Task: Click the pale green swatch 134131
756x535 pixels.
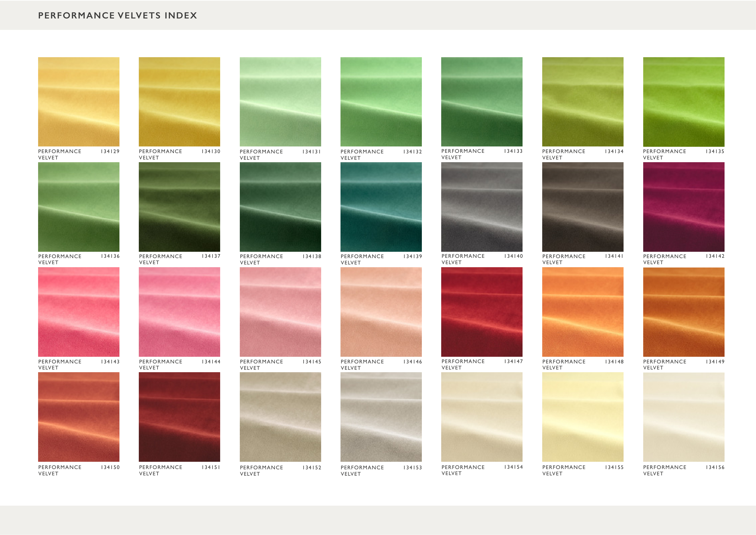Action: point(280,102)
